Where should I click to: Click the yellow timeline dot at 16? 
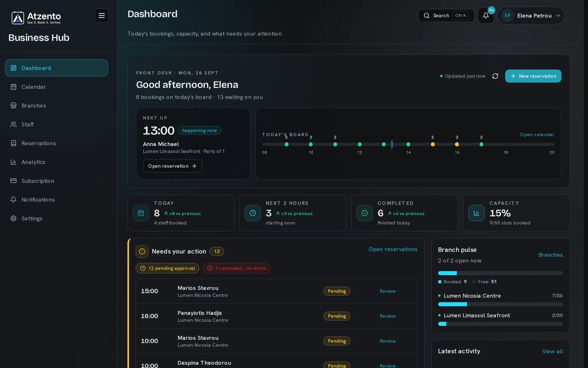tap(457, 144)
